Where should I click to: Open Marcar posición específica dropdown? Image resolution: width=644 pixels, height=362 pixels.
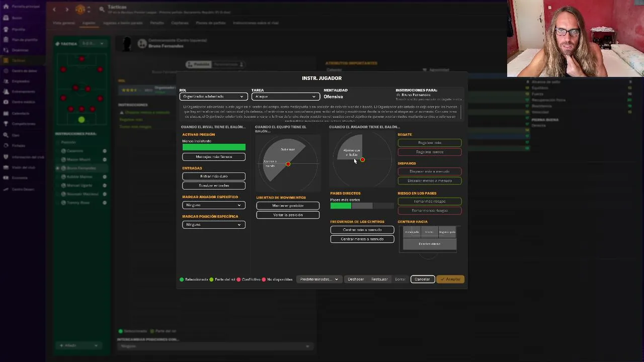[214, 225]
